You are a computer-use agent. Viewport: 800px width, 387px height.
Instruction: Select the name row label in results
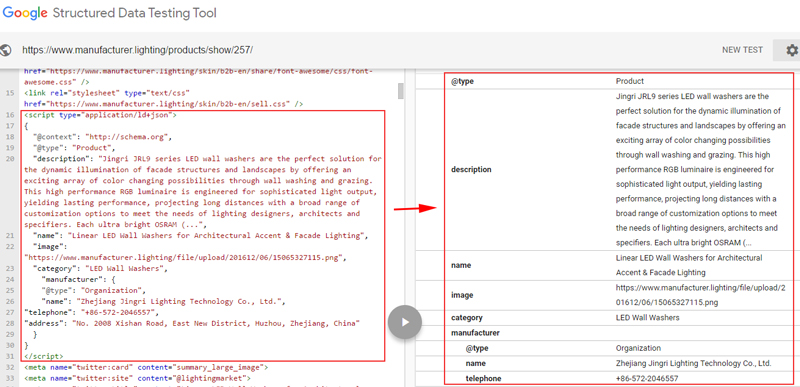461,265
